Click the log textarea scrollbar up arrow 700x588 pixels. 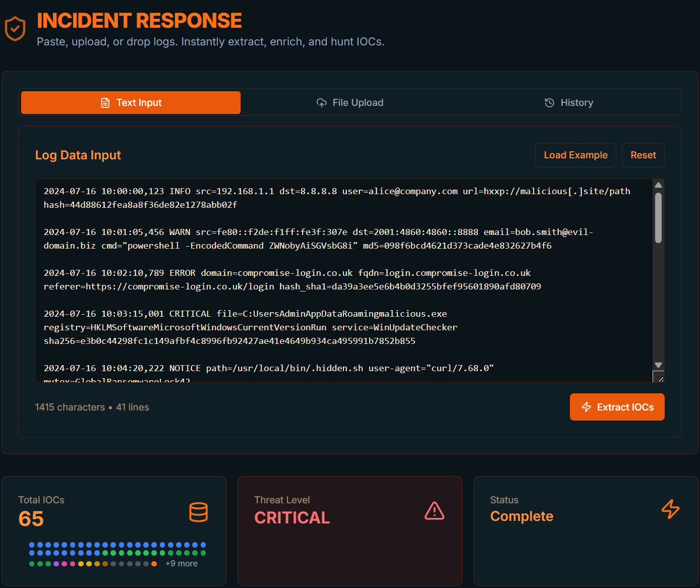coord(658,185)
